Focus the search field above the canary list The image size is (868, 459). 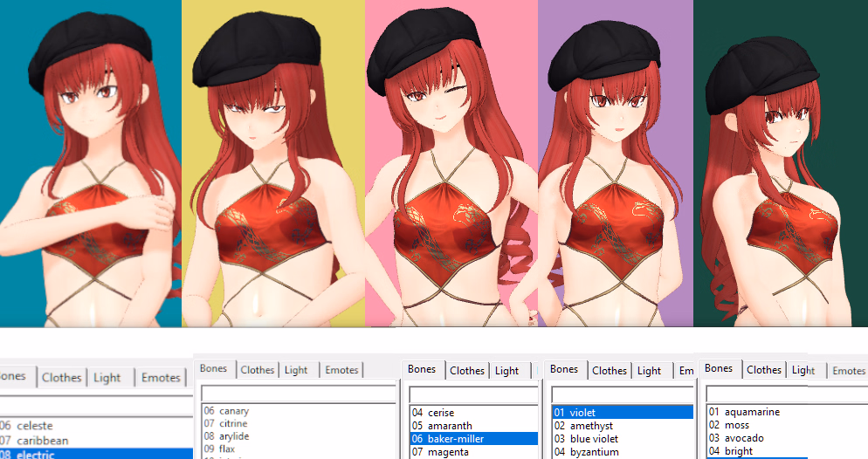(299, 394)
